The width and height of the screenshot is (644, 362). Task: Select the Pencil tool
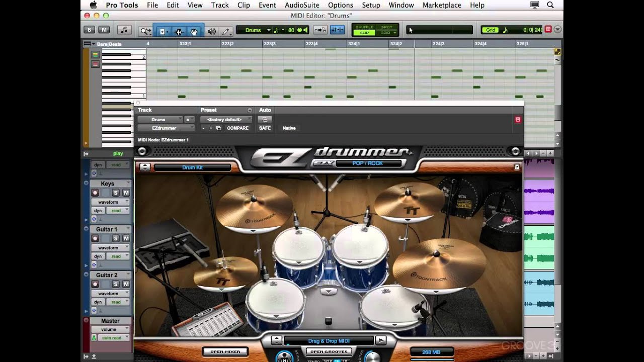226,31
